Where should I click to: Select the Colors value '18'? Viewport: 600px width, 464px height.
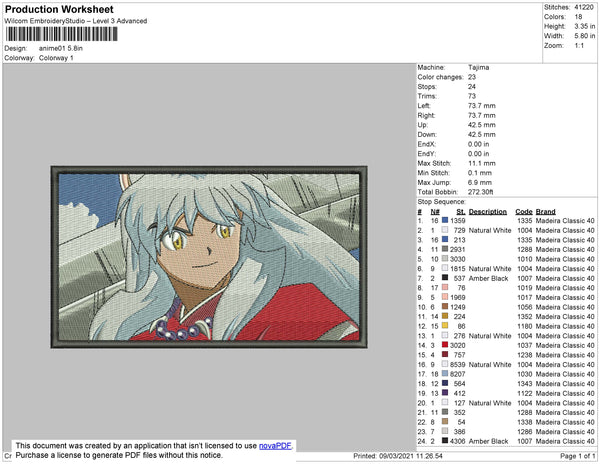(x=578, y=17)
